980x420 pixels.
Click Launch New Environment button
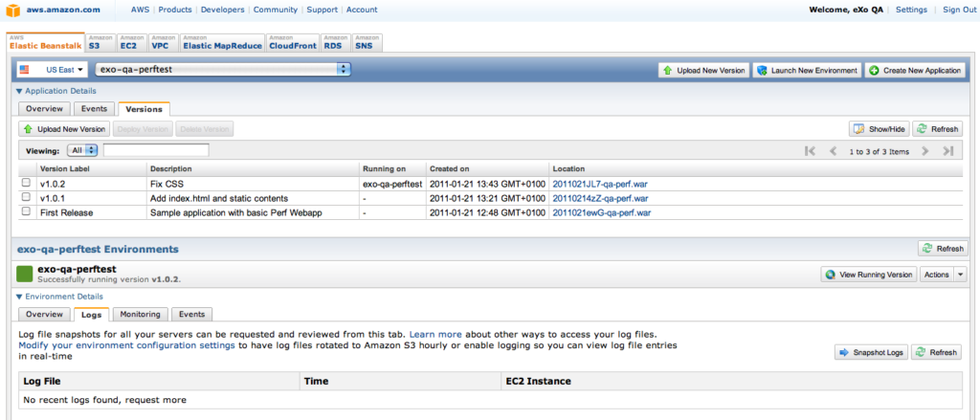point(807,71)
